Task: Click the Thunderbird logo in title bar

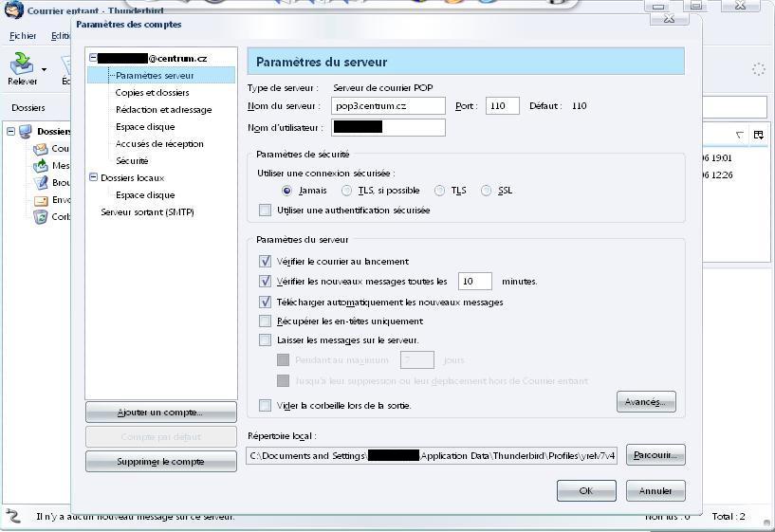Action: coord(13,9)
